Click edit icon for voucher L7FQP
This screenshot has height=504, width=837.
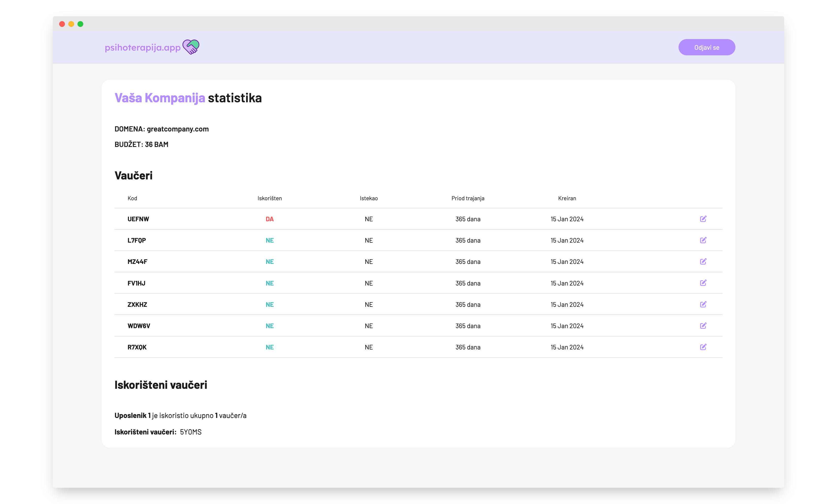pyautogui.click(x=703, y=240)
